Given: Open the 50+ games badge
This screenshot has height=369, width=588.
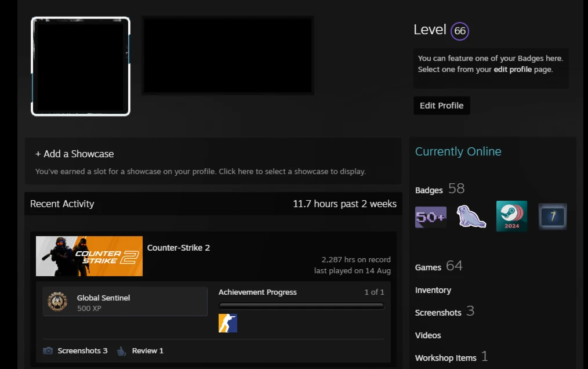Looking at the screenshot, I should (430, 216).
